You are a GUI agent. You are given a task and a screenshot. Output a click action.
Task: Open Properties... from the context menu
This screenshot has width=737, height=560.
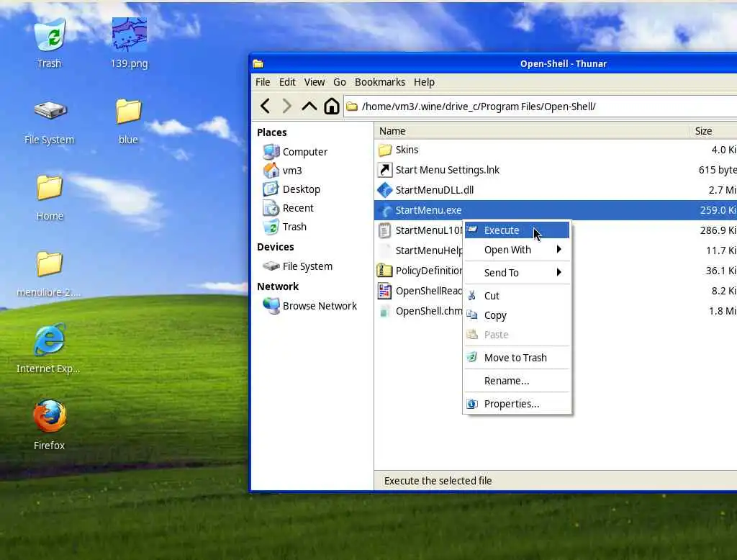517,404
